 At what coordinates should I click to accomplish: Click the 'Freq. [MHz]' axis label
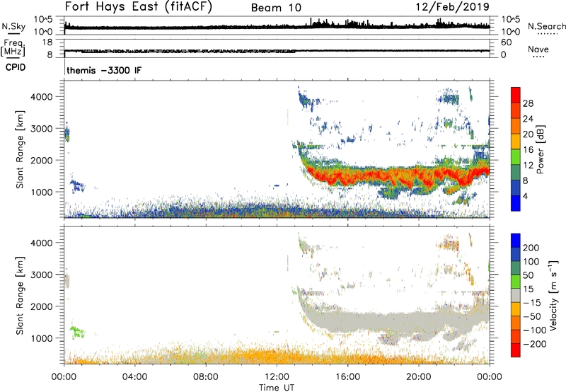pos(13,48)
